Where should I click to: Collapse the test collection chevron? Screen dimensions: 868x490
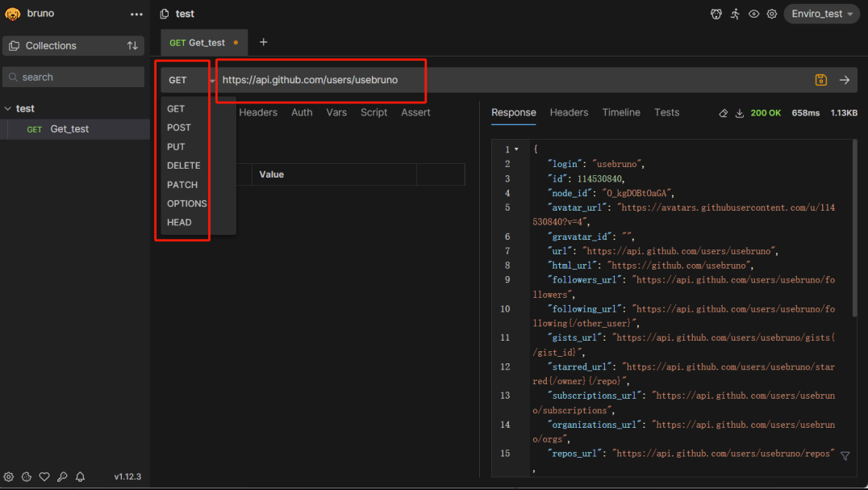[8, 108]
